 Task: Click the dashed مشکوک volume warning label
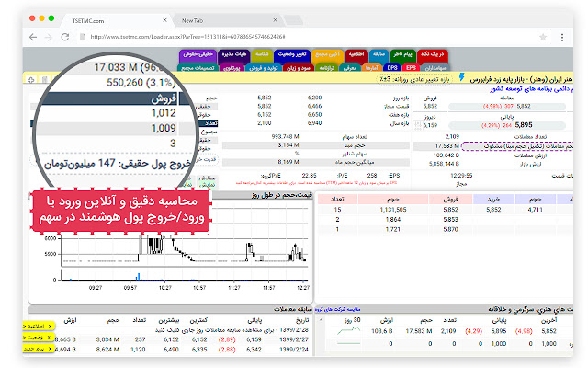pos(517,146)
